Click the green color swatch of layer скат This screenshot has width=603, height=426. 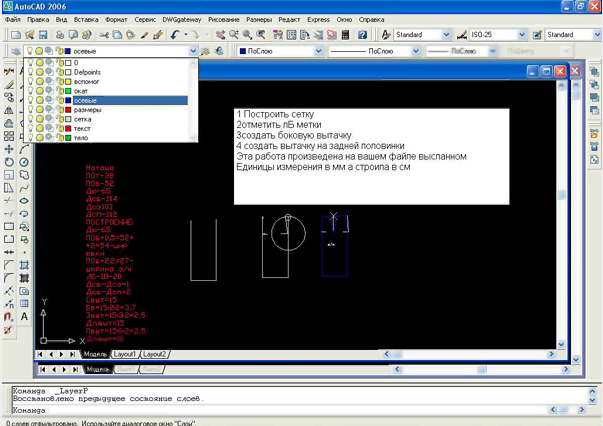click(69, 91)
